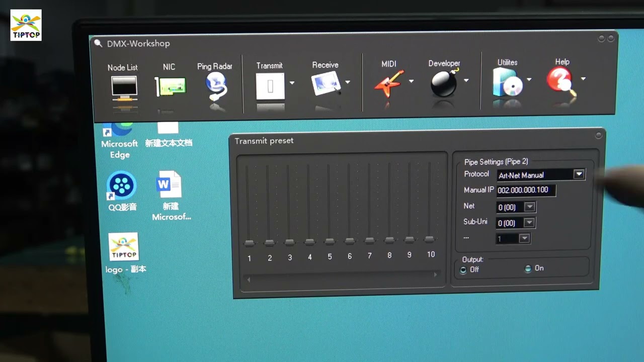Click channel 2 fader handle
644x362 pixels.
pyautogui.click(x=270, y=243)
